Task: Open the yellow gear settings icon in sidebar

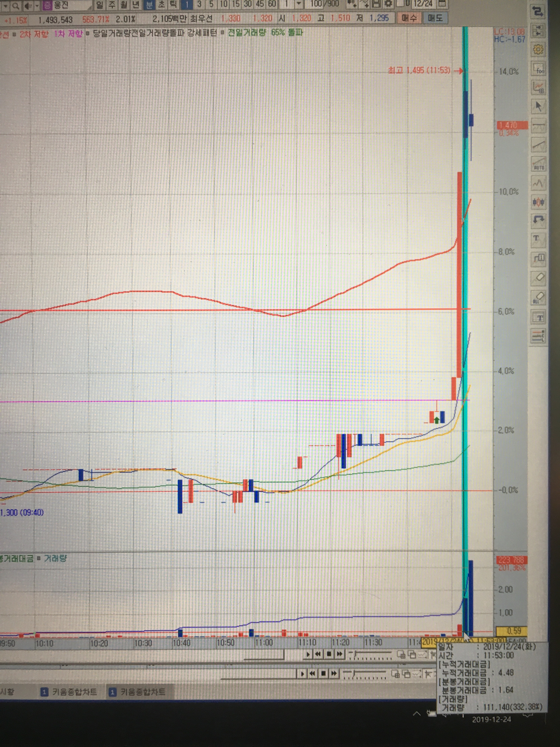Action: pos(538,50)
